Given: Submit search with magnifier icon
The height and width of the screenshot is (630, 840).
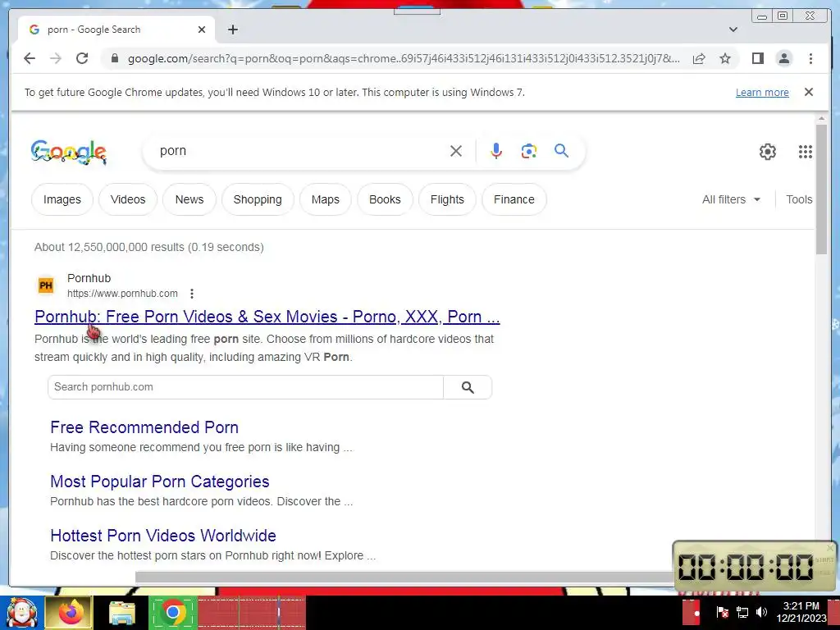Looking at the screenshot, I should coord(561,151).
